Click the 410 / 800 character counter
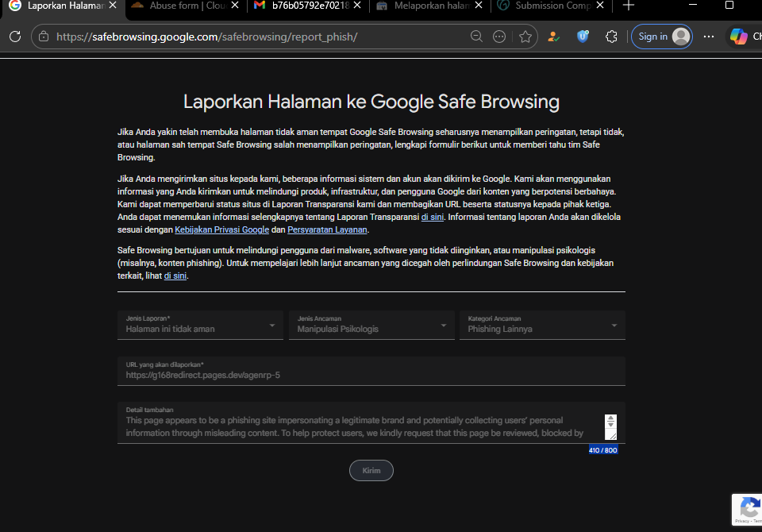 (603, 450)
